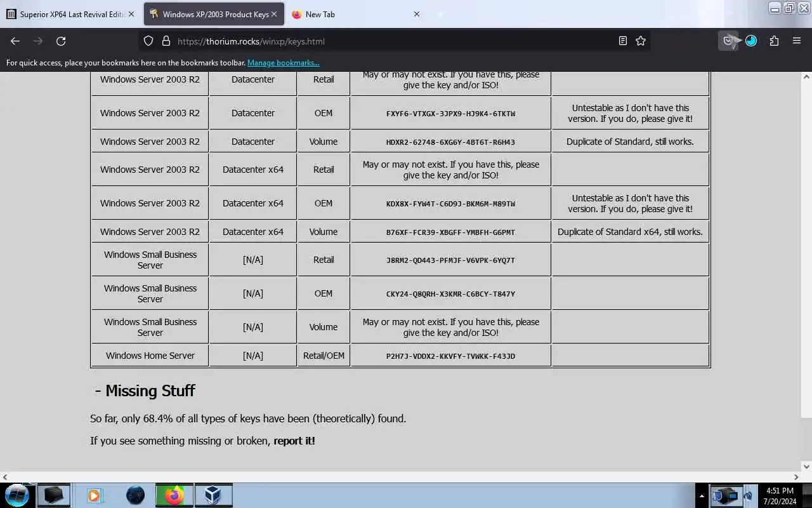Click the Firefox icon in the taskbar

point(174,495)
